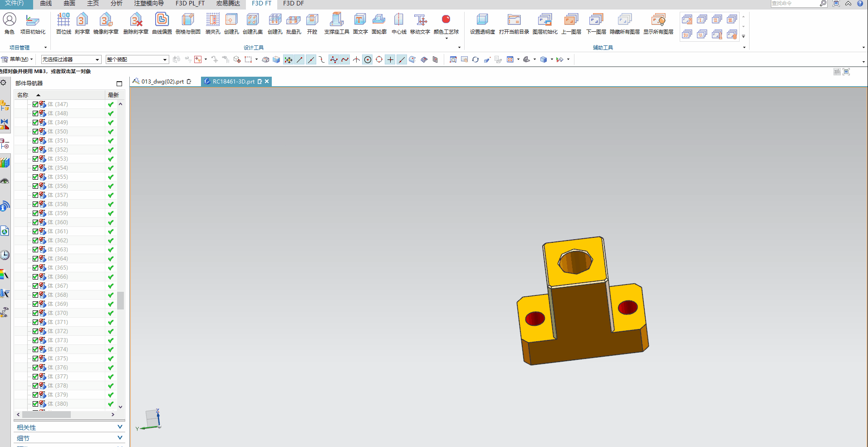
Task: Open the part navigator settings gear
Action: (4, 83)
